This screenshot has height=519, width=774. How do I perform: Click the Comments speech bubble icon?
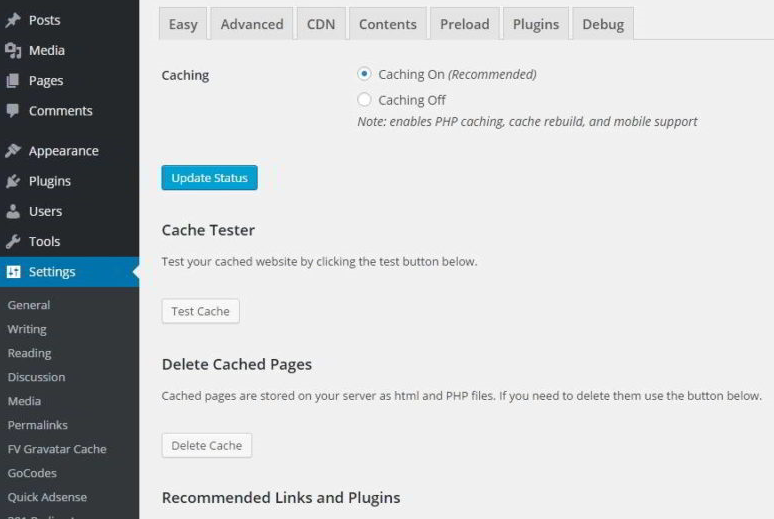(13, 110)
